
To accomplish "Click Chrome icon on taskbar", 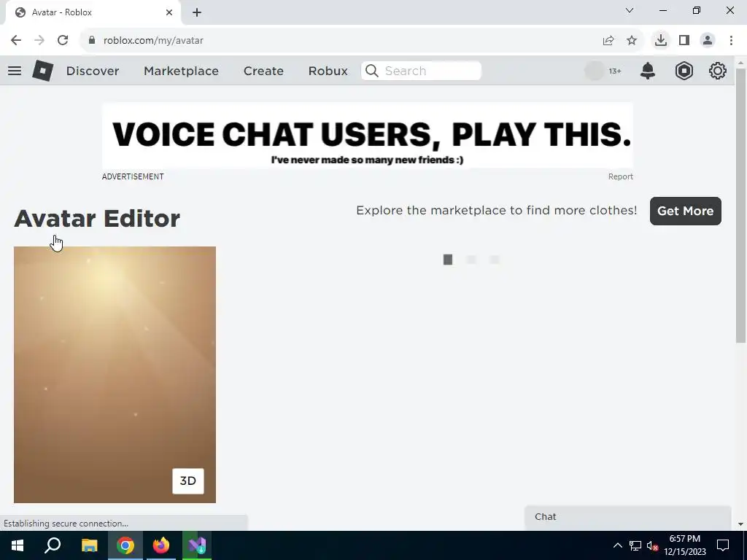I will pyautogui.click(x=125, y=545).
